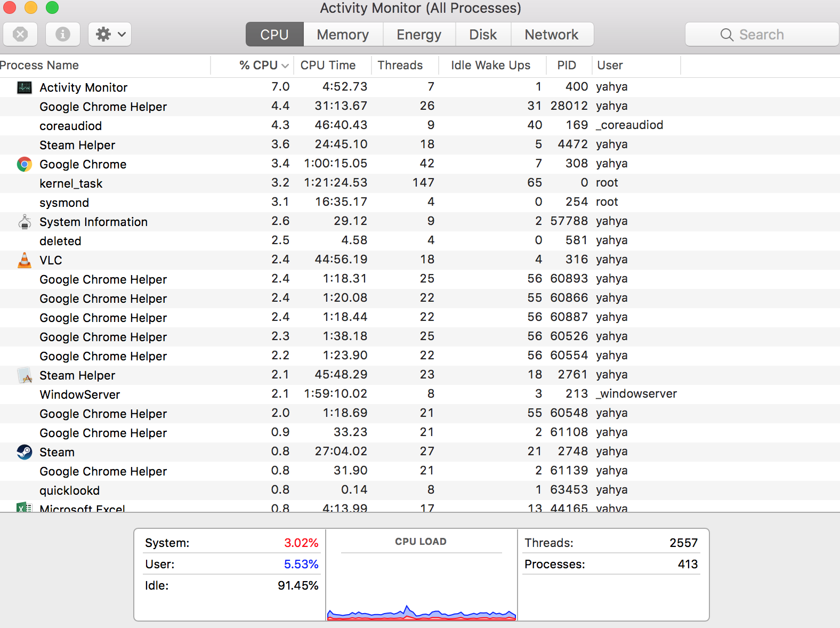Click the Inspect process info (i) button
Image resolution: width=840 pixels, height=628 pixels.
click(63, 34)
